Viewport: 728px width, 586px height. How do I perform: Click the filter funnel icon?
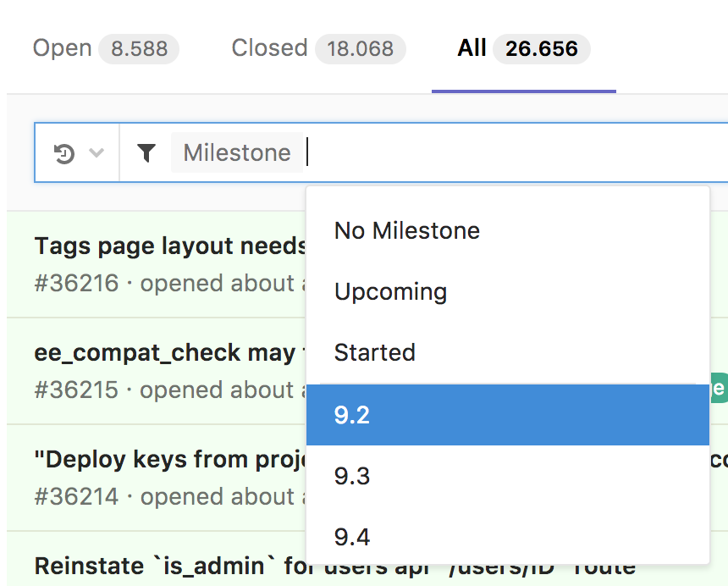coord(146,152)
